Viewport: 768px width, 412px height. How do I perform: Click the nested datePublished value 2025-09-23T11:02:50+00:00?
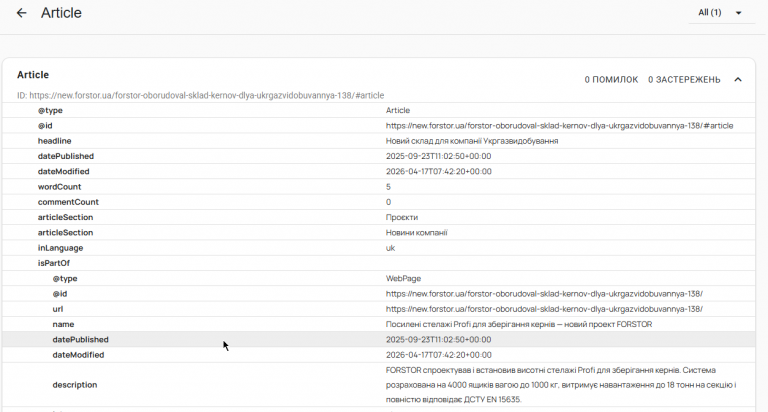pos(438,339)
